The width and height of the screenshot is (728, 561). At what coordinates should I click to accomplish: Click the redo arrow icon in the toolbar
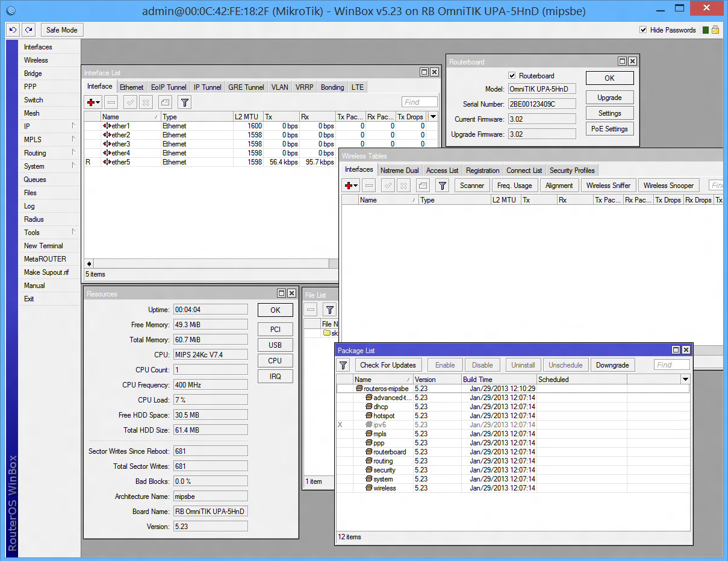click(29, 30)
